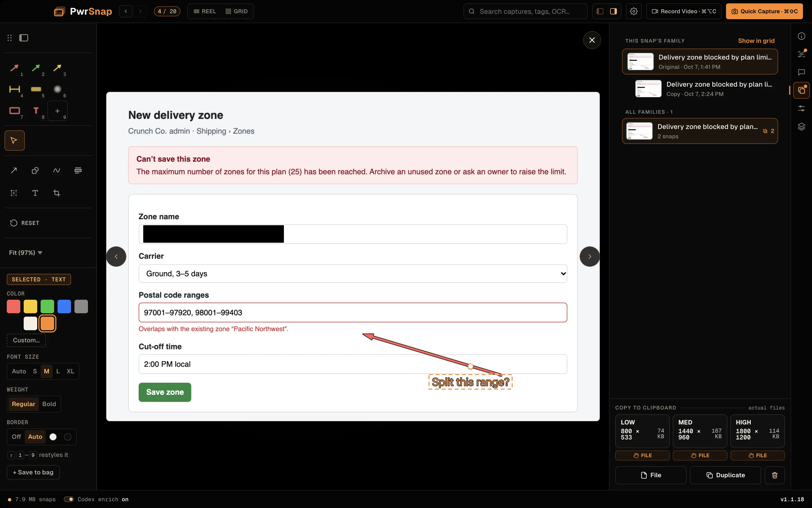Click Show in grid link
Viewport: 812px width, 508px height.
coord(756,41)
